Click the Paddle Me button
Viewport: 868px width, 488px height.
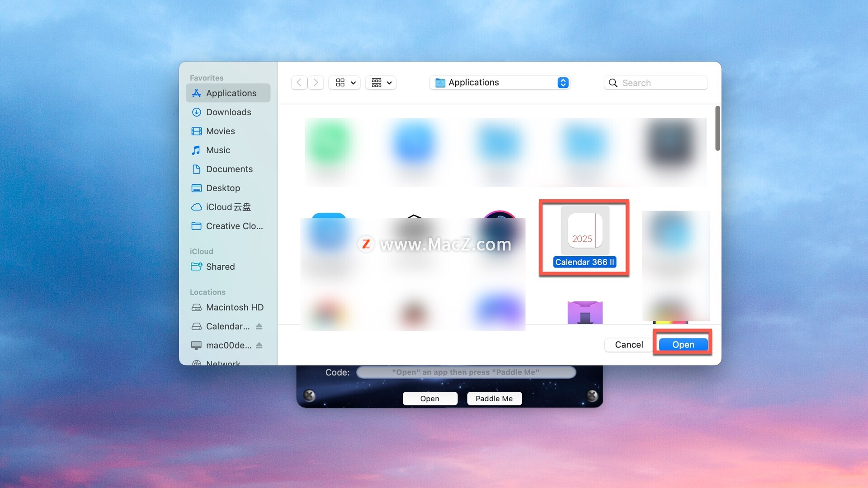(x=494, y=399)
